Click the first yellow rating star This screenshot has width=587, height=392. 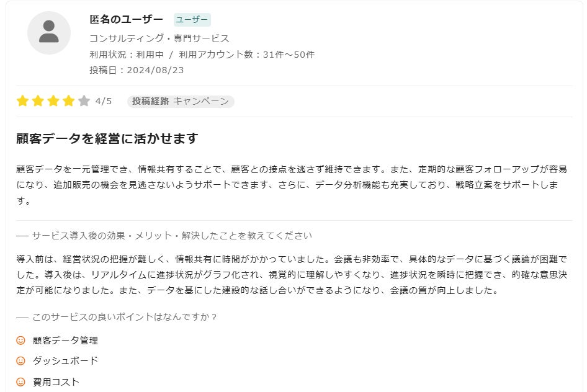pyautogui.click(x=23, y=101)
